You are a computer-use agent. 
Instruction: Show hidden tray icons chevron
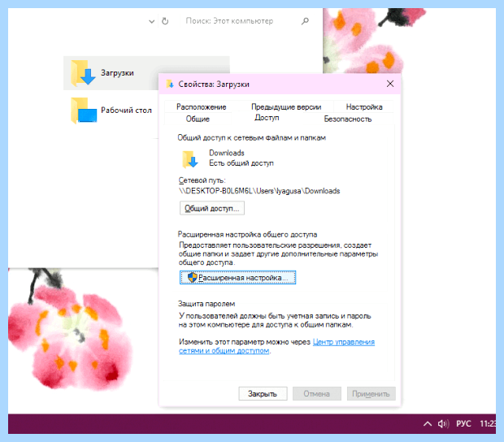428,423
